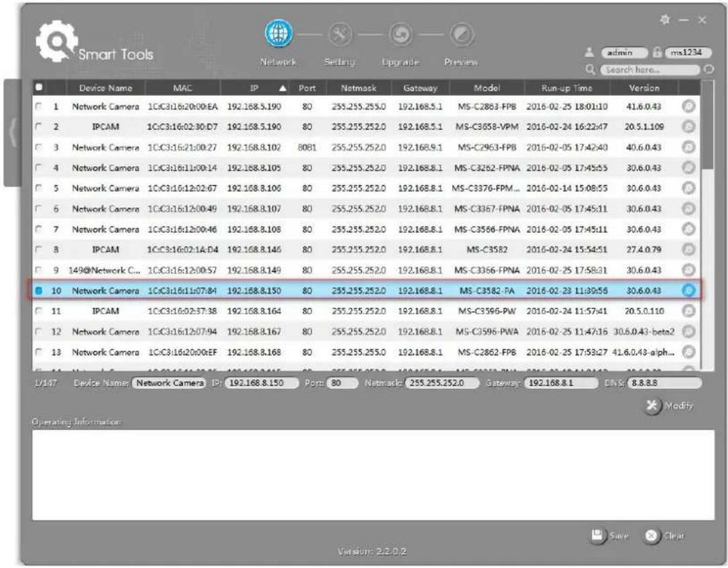Image resolution: width=728 pixels, height=568 pixels.
Task: Click the Clear button
Action: 665,536
